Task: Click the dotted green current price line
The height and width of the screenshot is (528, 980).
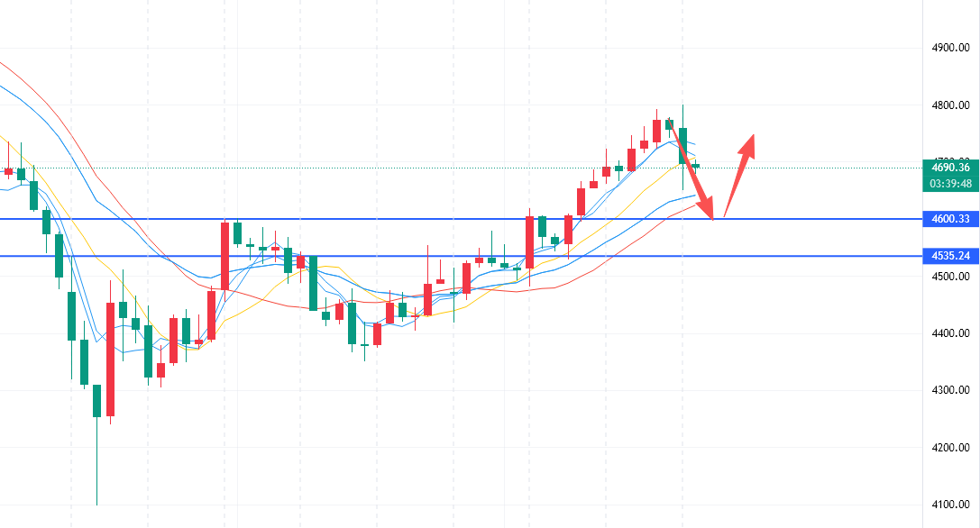Action: click(451, 168)
